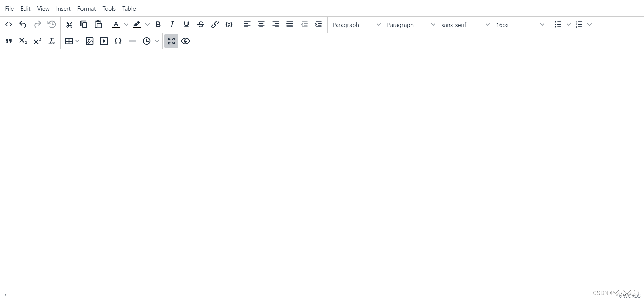644x299 pixels.
Task: Align text right
Action: tap(276, 24)
